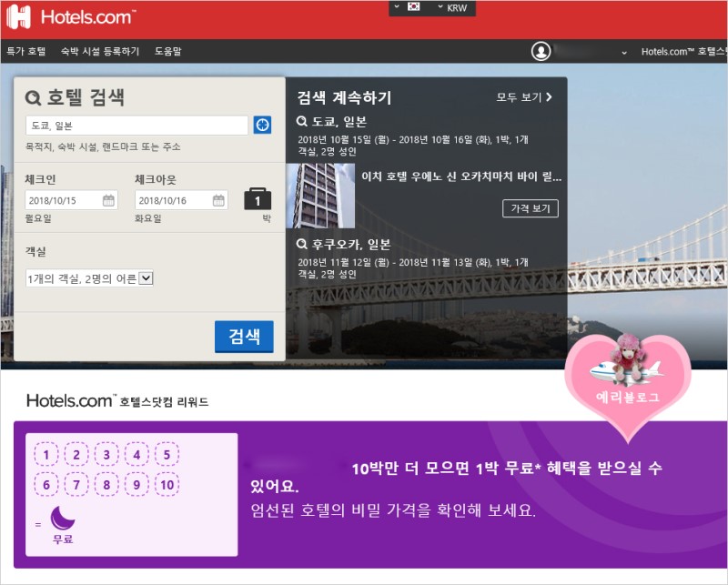Click the current location target icon
The image size is (728, 585).
tap(262, 125)
